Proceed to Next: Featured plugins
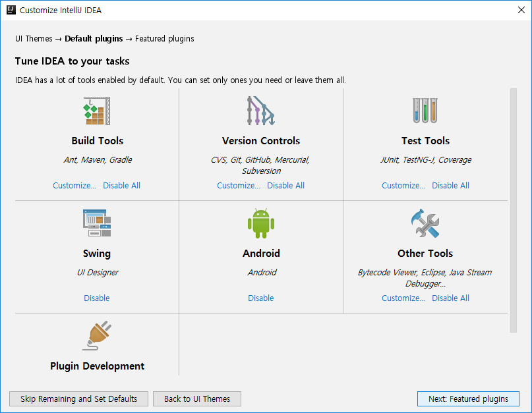This screenshot has height=413, width=532. pos(468,399)
